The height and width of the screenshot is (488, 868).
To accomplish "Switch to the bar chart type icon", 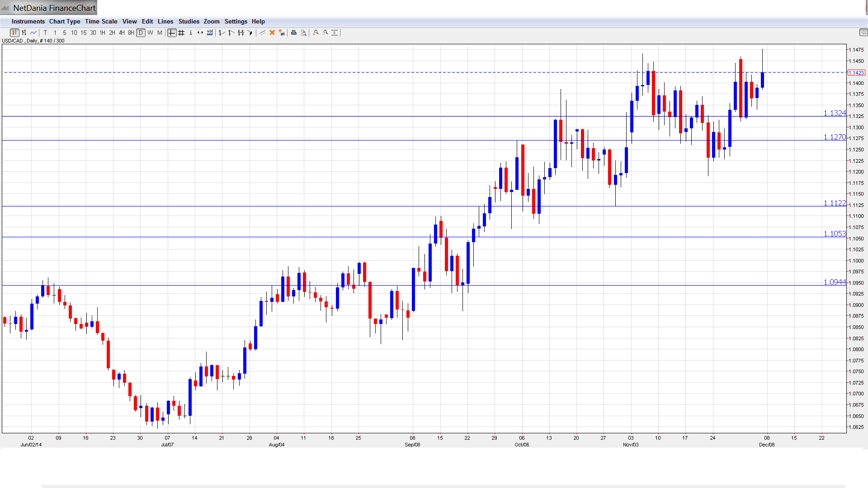I will tap(24, 33).
